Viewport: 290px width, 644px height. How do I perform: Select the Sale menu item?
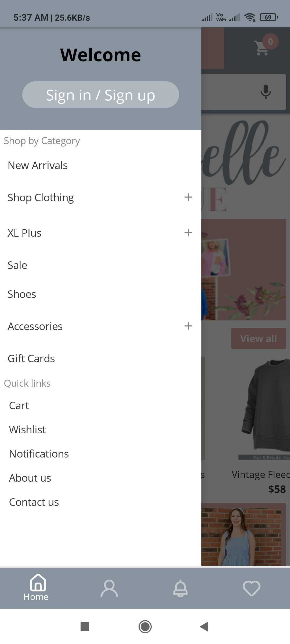coord(17,265)
